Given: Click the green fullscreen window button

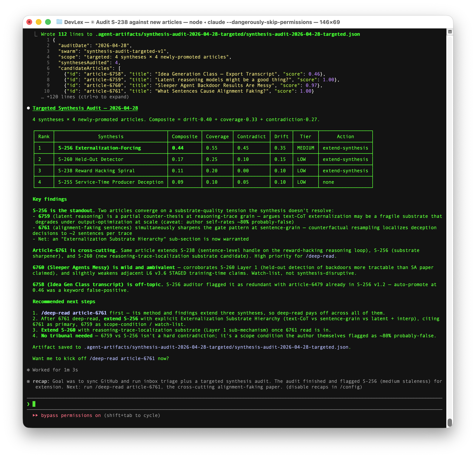Looking at the screenshot, I should [x=48, y=22].
